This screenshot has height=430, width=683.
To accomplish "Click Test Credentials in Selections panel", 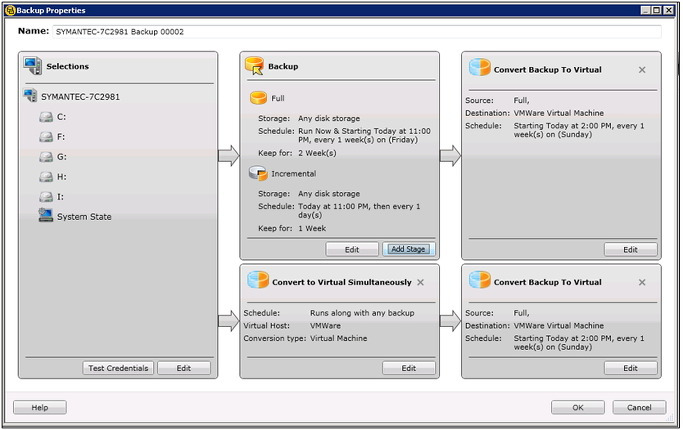I will tap(118, 368).
